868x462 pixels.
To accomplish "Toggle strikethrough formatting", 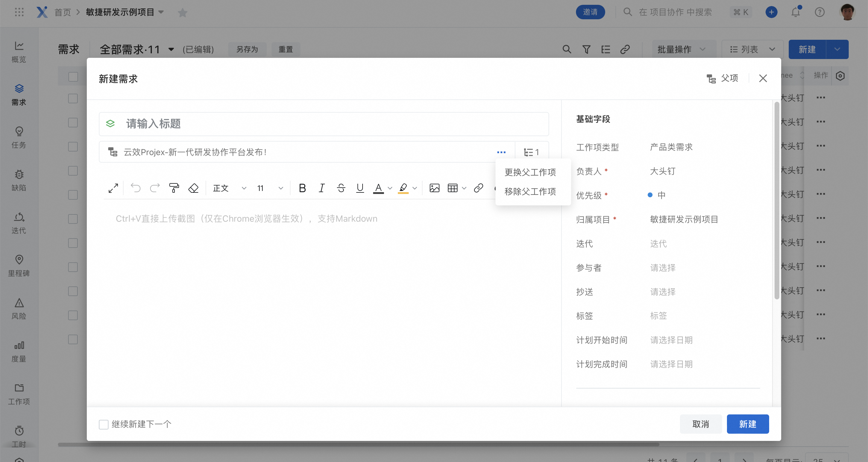I will [341, 188].
